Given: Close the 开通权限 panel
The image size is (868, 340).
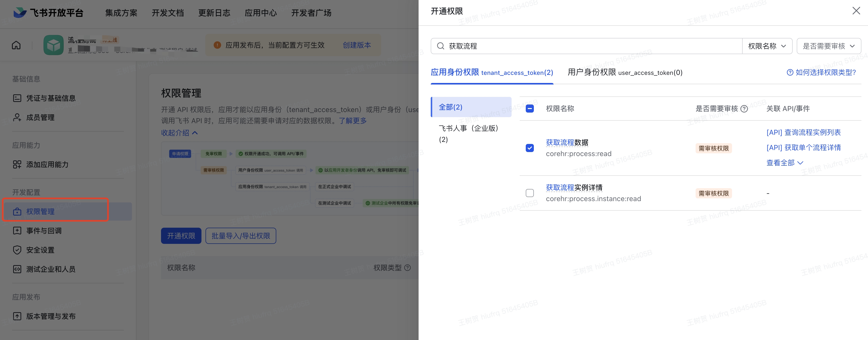Looking at the screenshot, I should tap(856, 11).
